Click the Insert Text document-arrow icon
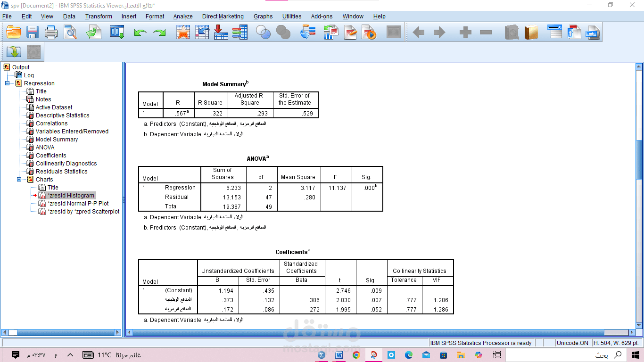 coord(593,33)
